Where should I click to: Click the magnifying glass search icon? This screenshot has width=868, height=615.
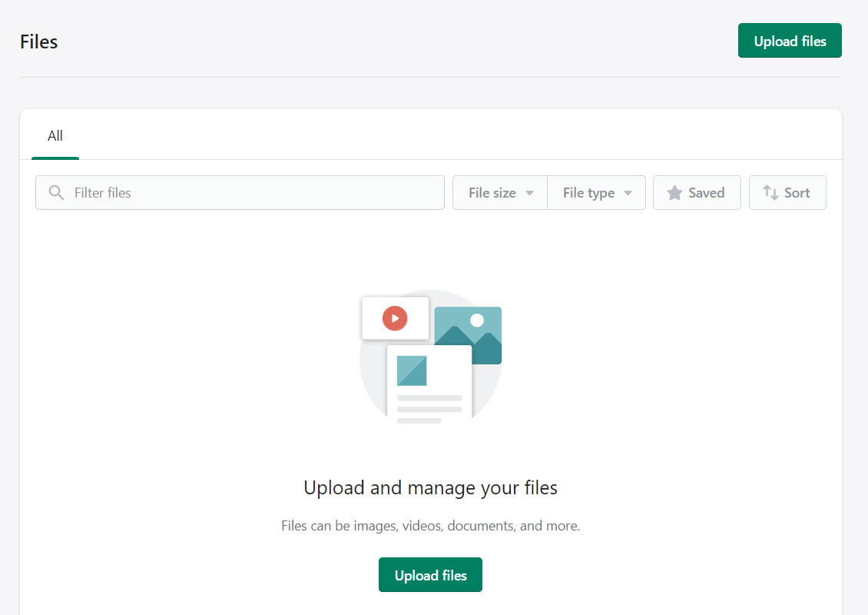(56, 193)
